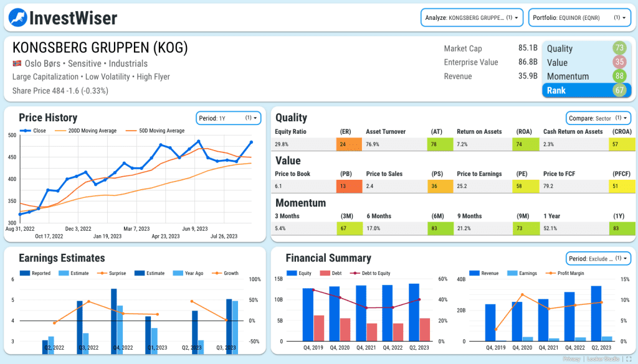Image resolution: width=638 pixels, height=364 pixels.
Task: Click the Revenue value 35.9B
Action: click(528, 76)
